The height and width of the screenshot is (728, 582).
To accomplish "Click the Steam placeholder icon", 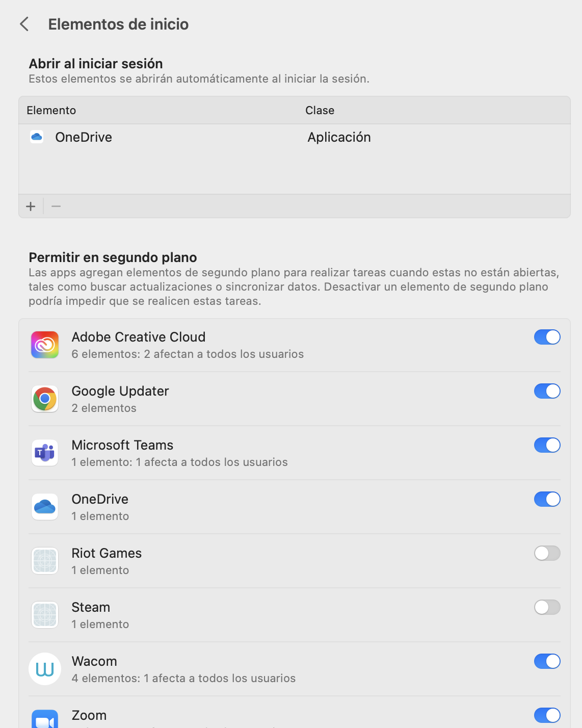I will click(x=45, y=615).
